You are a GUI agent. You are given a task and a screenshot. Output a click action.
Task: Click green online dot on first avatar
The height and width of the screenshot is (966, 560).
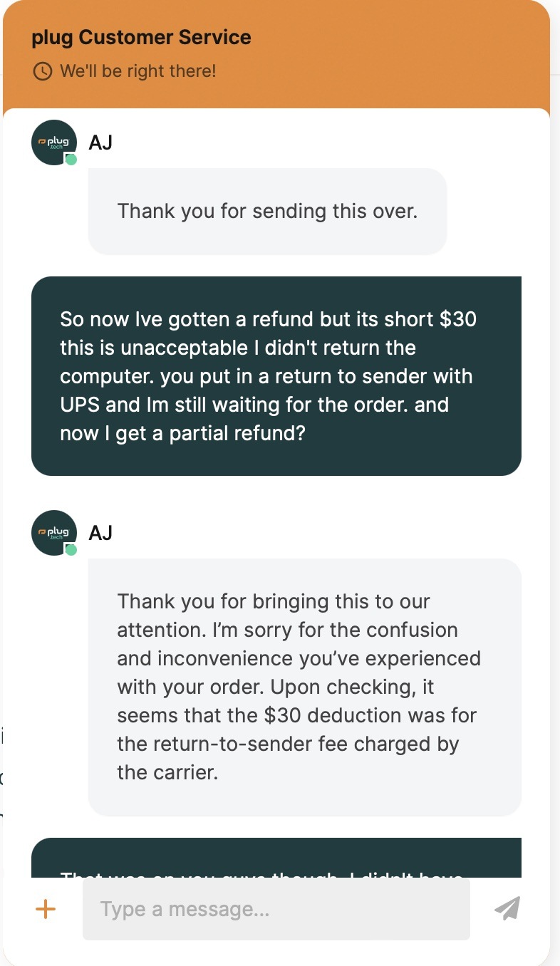[x=71, y=160]
